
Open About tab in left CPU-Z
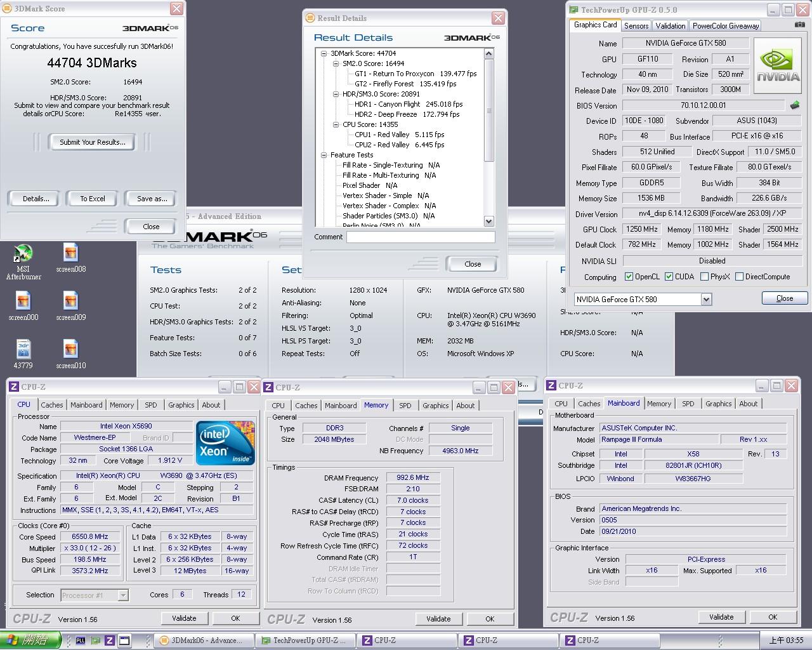point(211,405)
